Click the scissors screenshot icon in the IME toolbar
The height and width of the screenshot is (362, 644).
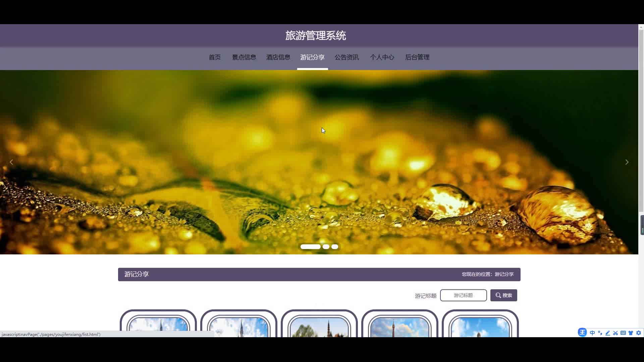tap(615, 333)
